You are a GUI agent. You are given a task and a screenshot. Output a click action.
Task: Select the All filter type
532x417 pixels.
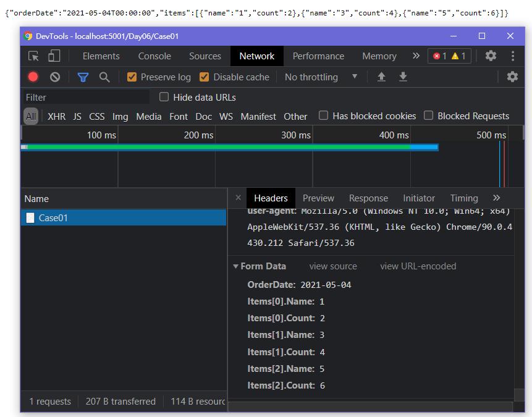coord(31,116)
